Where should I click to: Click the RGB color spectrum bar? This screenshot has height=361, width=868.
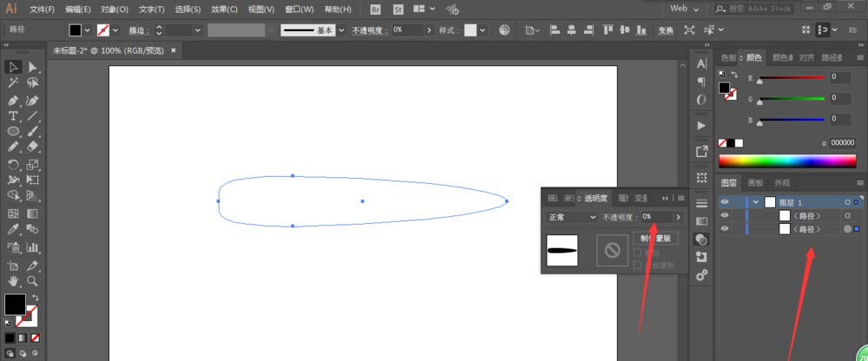787,161
